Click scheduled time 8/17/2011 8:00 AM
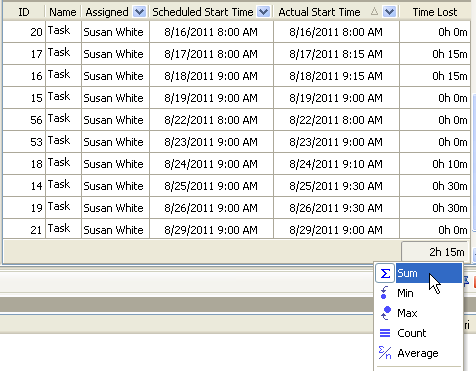The image size is (476, 371). [211, 54]
